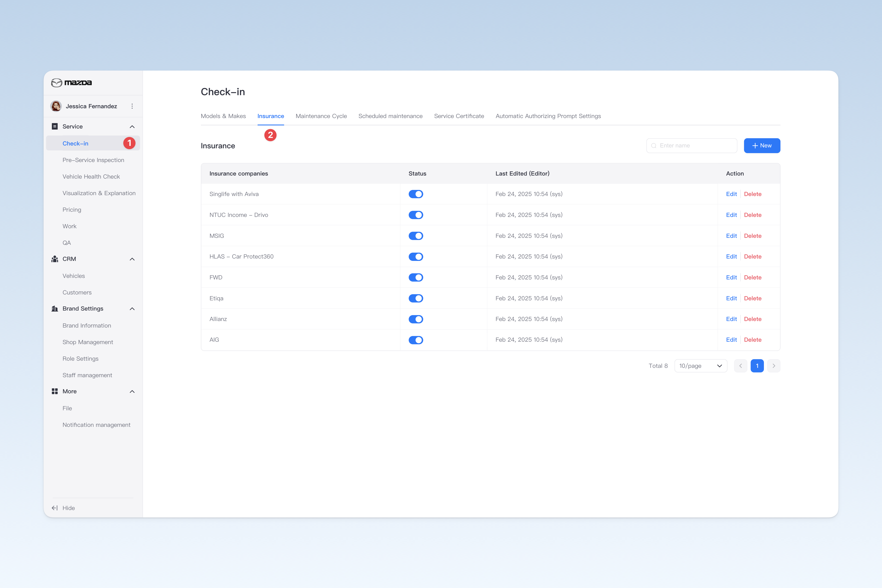Go to Automatic Authorizing Prompt Settings tab

pyautogui.click(x=548, y=116)
